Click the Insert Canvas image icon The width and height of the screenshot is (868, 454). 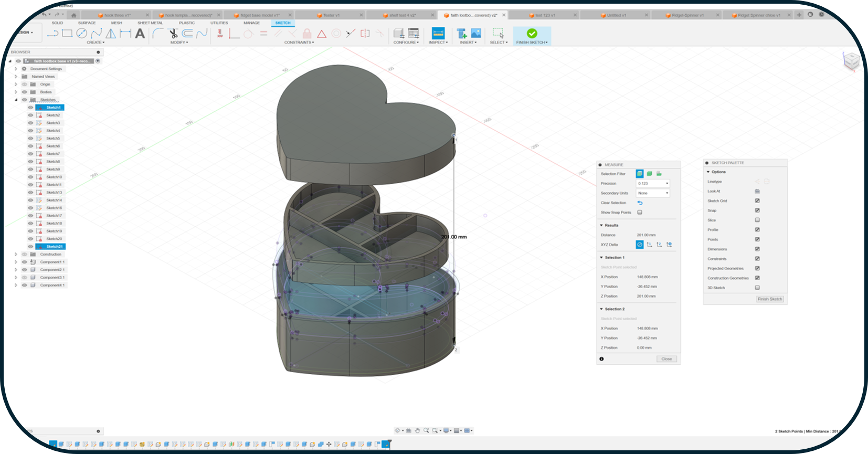[x=476, y=34]
